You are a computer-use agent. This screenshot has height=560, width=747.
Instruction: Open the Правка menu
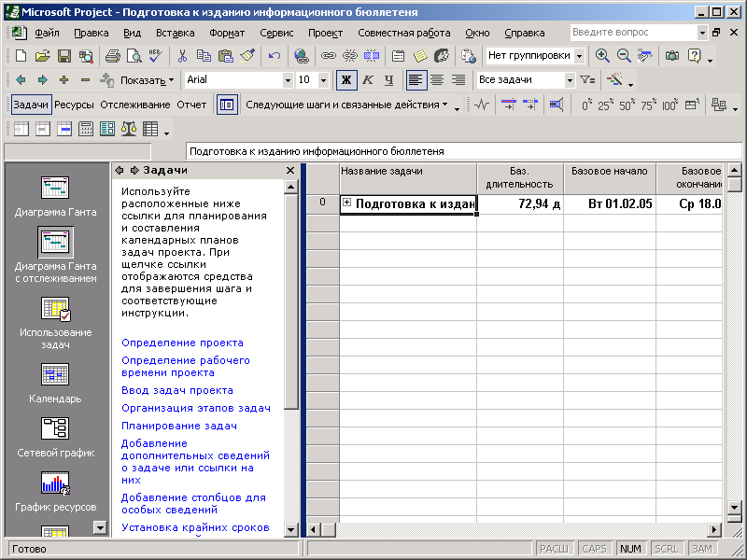pos(91,33)
